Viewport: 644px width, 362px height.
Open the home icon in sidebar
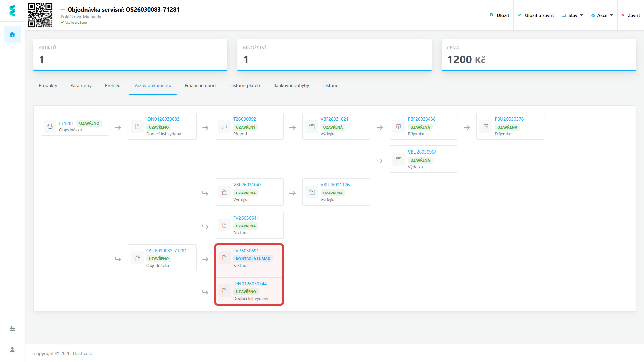(x=12, y=34)
